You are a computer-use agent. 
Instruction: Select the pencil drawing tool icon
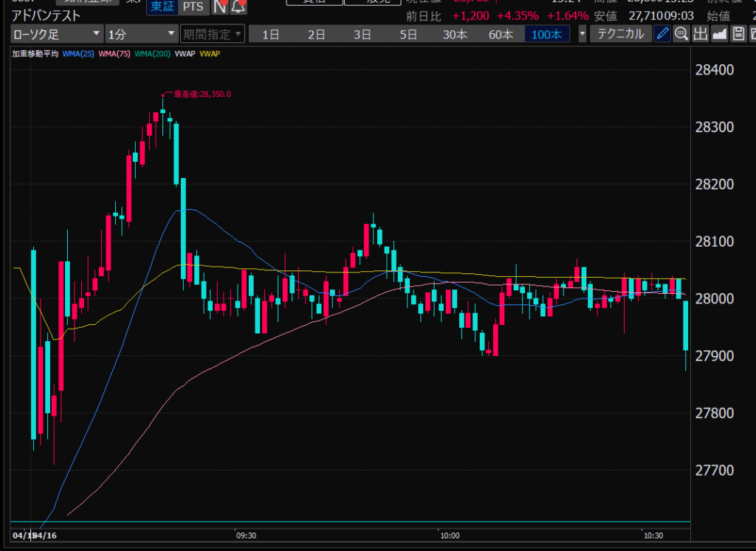[x=662, y=33]
